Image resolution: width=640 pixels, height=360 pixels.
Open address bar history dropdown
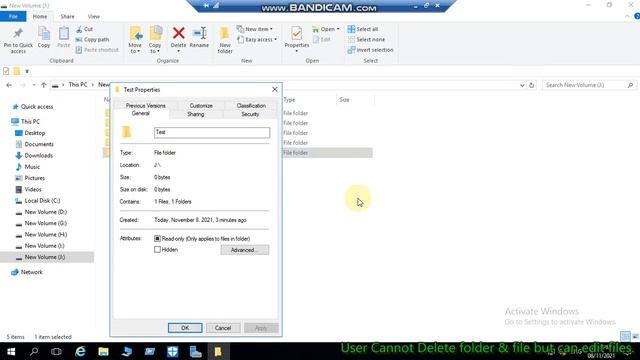tap(522, 85)
